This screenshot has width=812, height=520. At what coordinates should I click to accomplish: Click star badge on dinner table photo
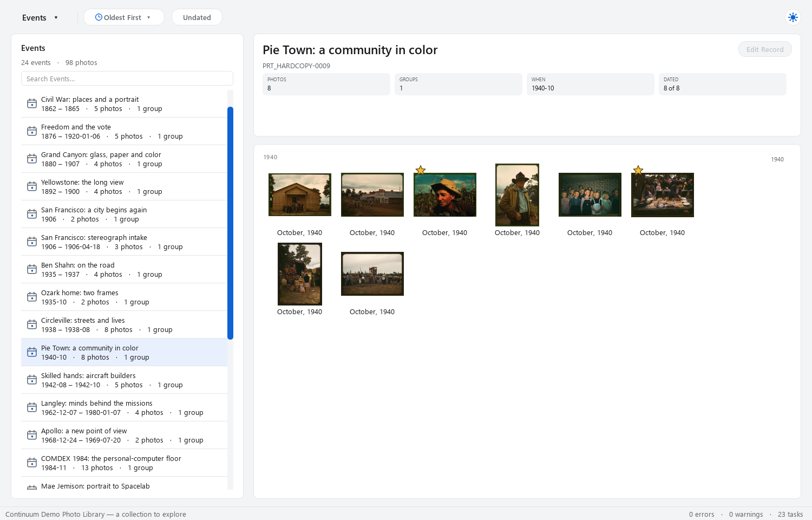(x=638, y=170)
